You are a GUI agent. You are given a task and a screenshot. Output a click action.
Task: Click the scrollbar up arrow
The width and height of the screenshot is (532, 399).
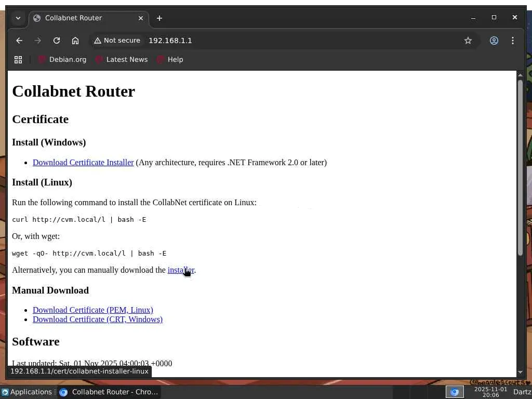pyautogui.click(x=520, y=75)
